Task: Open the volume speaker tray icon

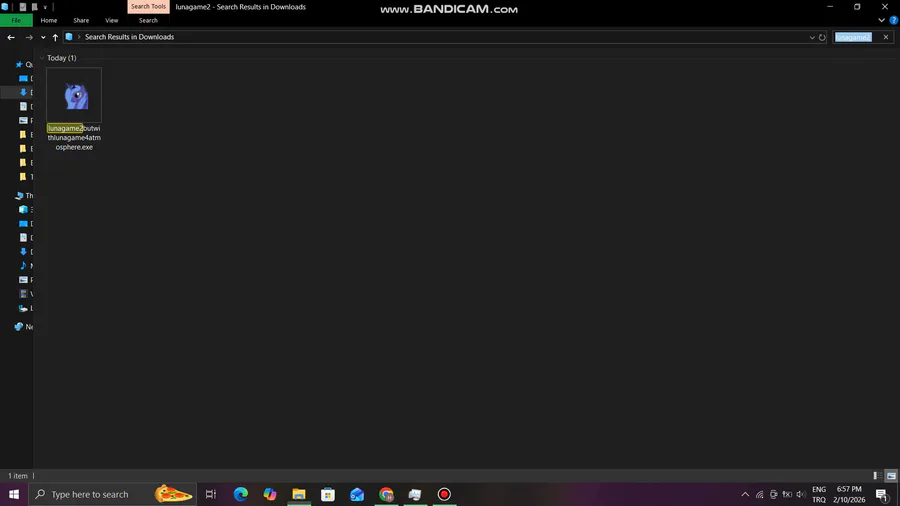Action: [x=801, y=494]
